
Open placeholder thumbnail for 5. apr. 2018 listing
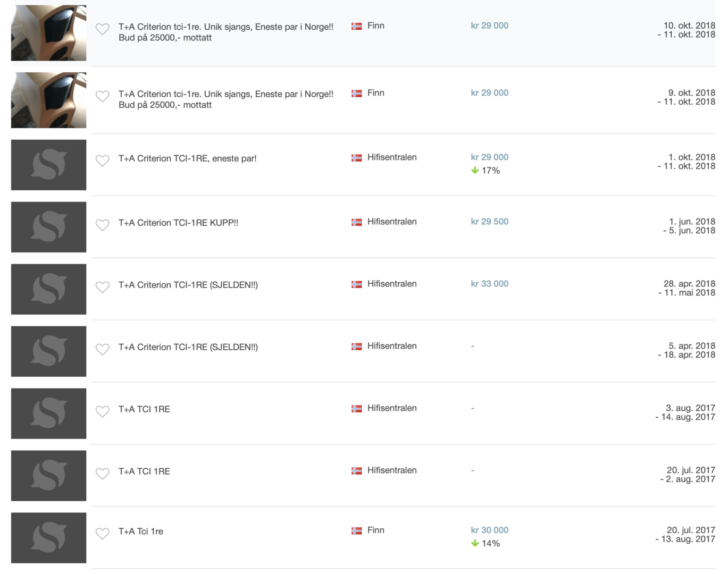48,351
